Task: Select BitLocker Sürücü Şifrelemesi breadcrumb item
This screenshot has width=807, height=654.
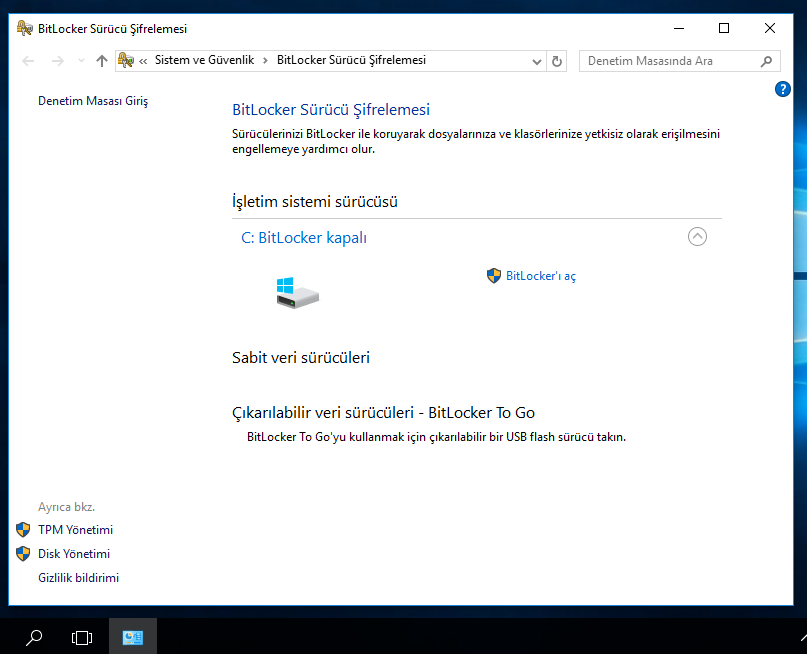Action: (351, 60)
